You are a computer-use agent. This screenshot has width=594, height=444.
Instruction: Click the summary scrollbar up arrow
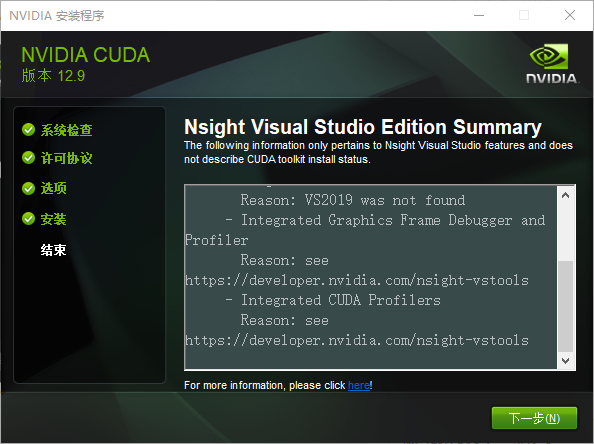(566, 195)
